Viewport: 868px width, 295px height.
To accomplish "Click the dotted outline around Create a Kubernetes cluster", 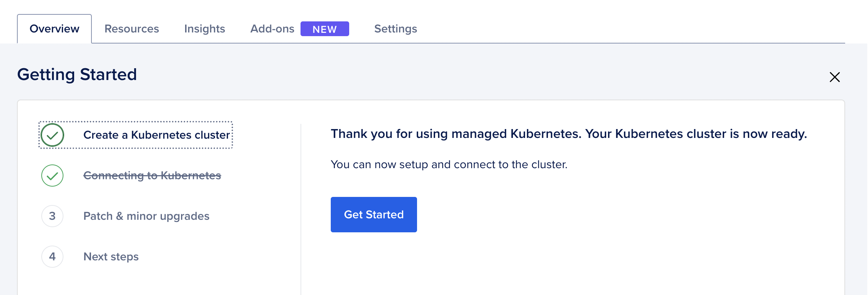I will click(135, 135).
